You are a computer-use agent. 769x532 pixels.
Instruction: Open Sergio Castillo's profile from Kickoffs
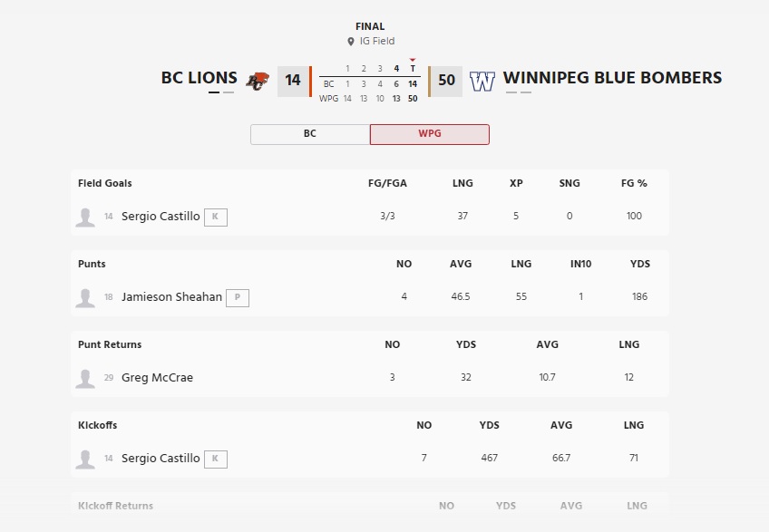[x=161, y=459]
